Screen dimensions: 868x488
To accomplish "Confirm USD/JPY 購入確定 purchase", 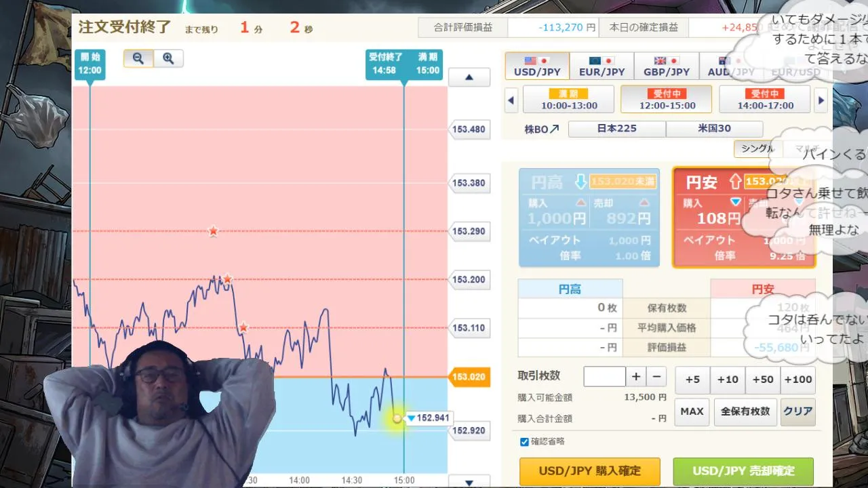I will (590, 471).
